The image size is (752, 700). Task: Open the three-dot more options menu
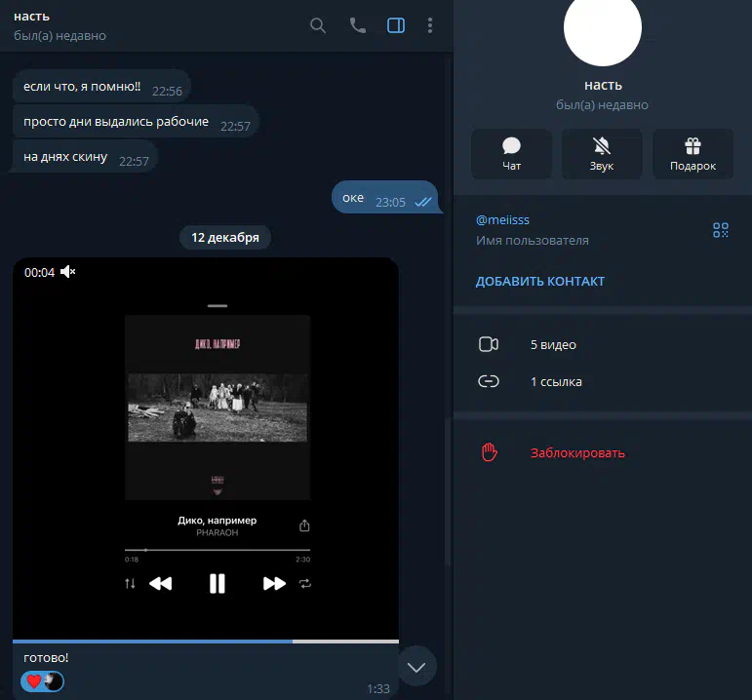click(x=430, y=26)
